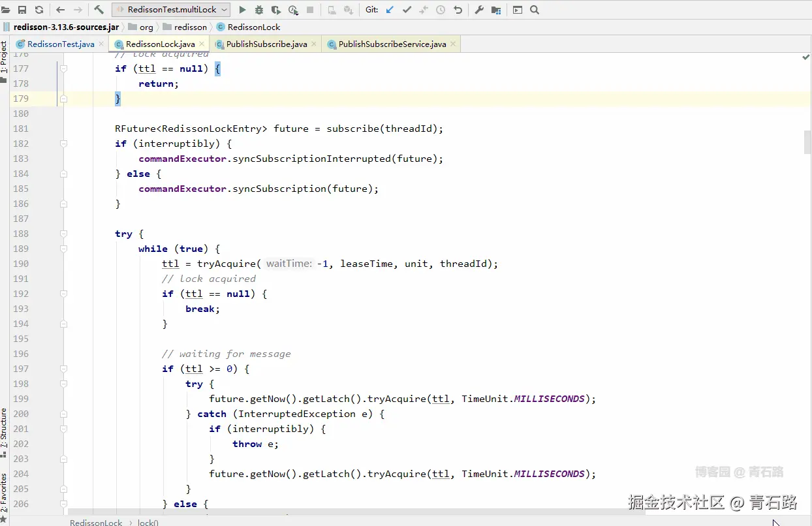The height and width of the screenshot is (526, 812).
Task: Commit changes with the Git checkmark
Action: pos(407,10)
